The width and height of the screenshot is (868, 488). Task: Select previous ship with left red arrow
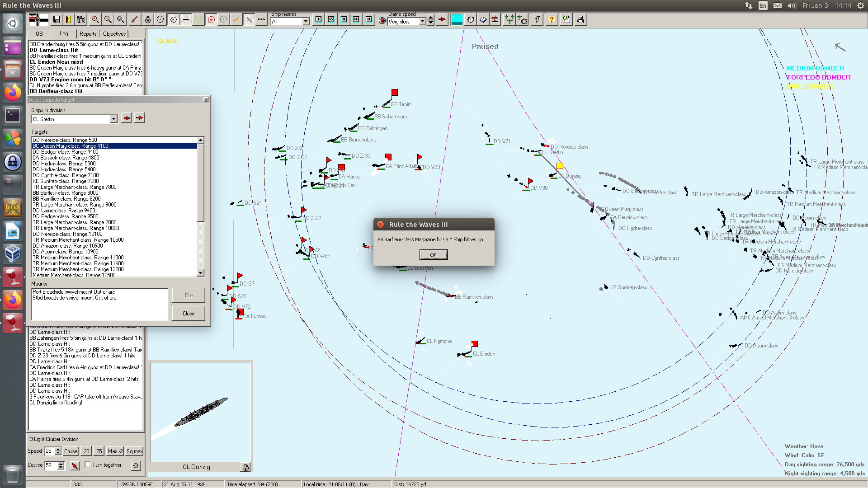click(127, 118)
